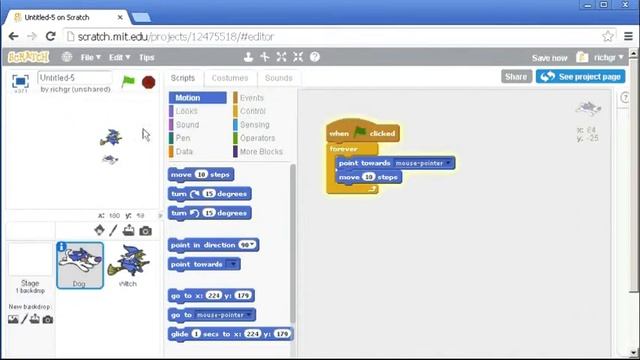Open the My Stuff folder icon
This screenshot has width=640, height=360.
coord(582,57)
